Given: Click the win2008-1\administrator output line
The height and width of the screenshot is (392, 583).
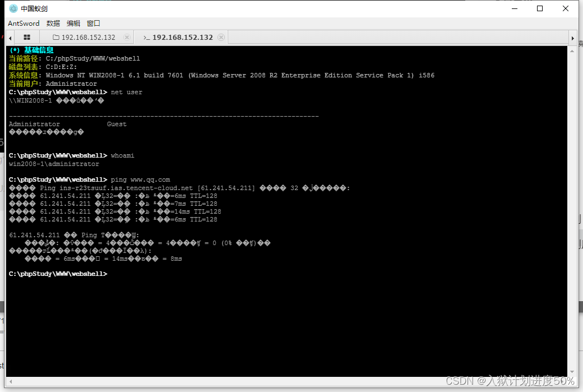Looking at the screenshot, I should (54, 164).
